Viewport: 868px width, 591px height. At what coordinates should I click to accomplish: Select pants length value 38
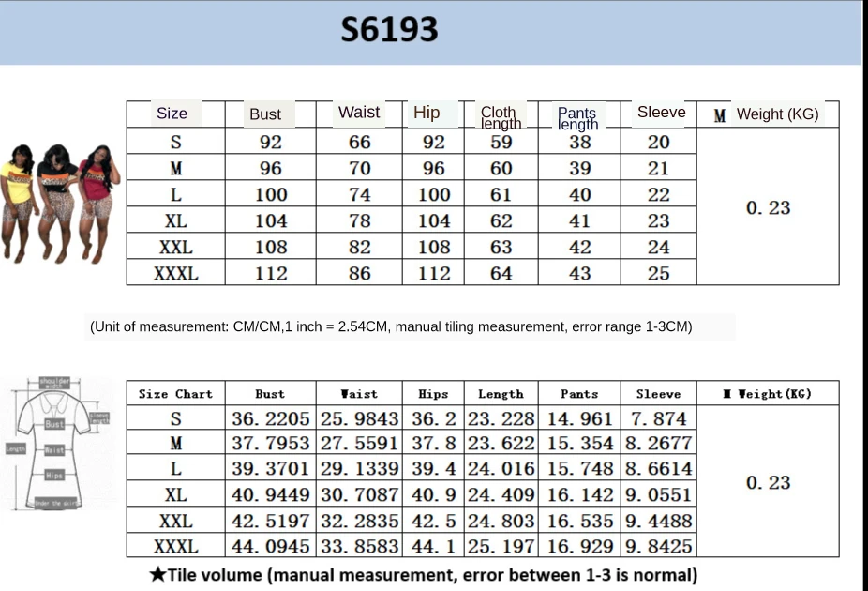[x=579, y=142]
